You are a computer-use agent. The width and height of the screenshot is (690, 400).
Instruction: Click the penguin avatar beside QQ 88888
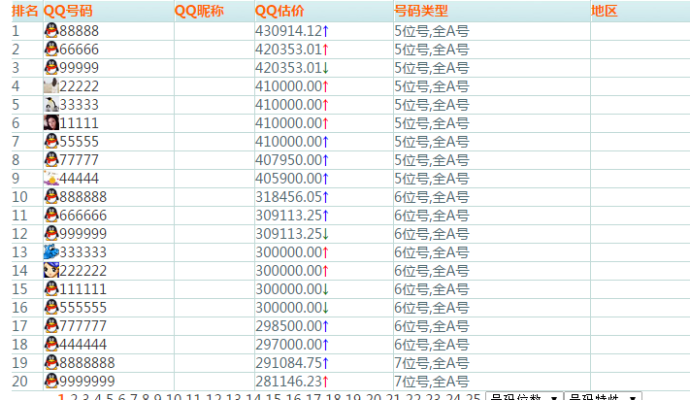51,31
